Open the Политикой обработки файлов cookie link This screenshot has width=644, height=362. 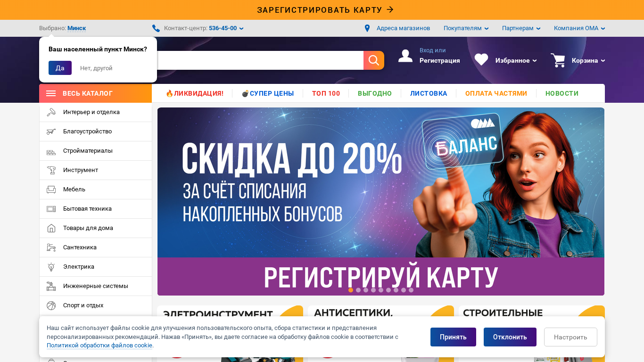(x=99, y=346)
